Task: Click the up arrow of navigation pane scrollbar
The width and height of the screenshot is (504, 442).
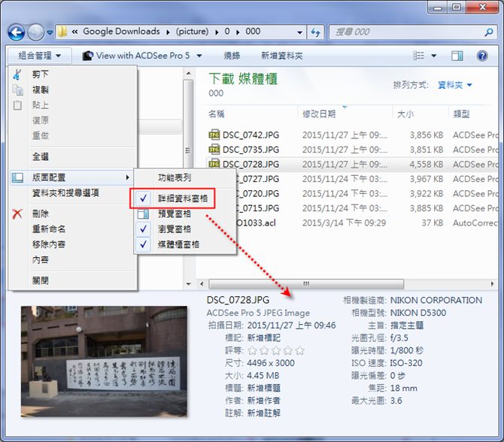Action: pos(188,74)
